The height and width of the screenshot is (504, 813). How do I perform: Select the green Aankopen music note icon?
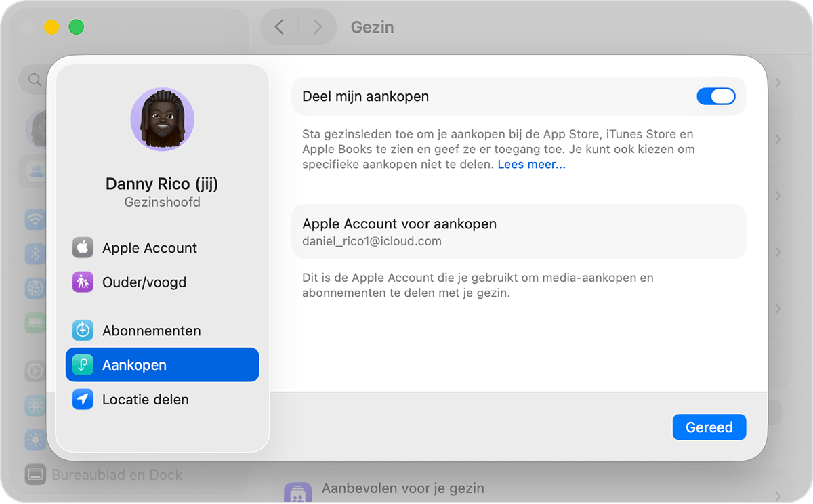(82, 364)
